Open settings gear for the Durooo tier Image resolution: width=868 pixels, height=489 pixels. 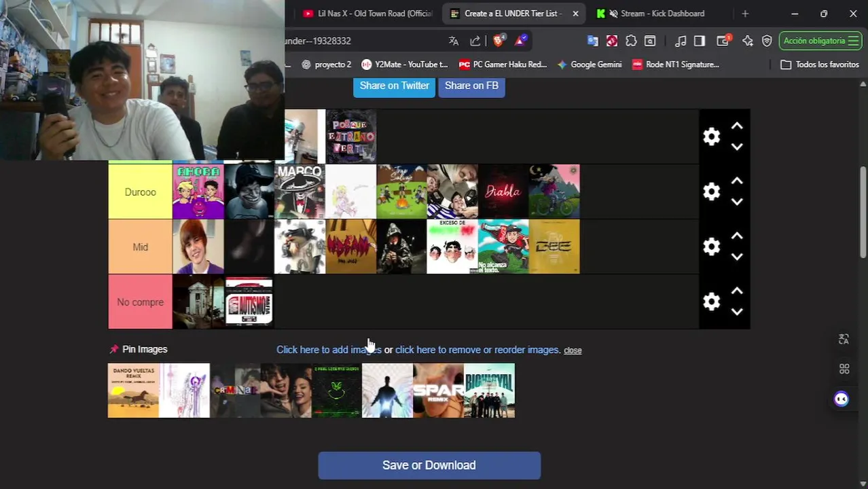[x=711, y=192]
